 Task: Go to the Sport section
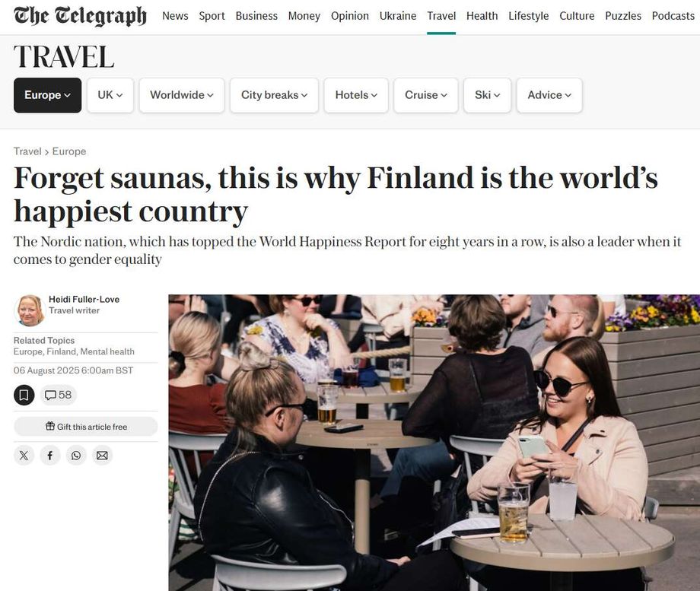click(212, 16)
